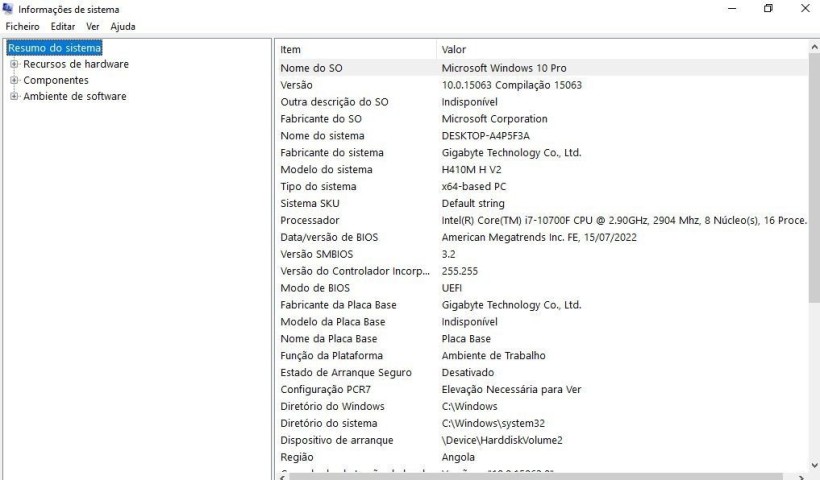Select value Placa Base
Image resolution: width=820 pixels, height=480 pixels.
[x=466, y=338]
